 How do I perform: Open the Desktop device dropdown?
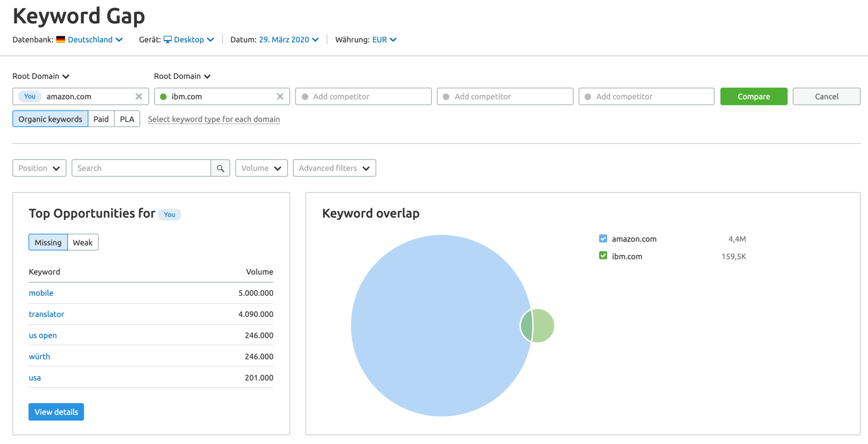pos(194,39)
